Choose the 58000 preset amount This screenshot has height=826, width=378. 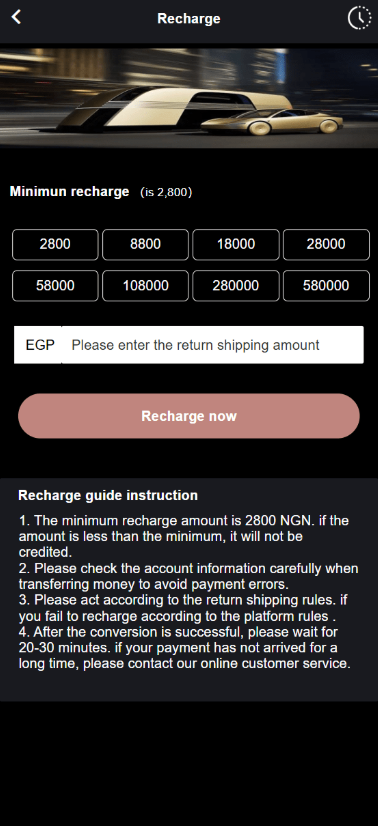coord(55,286)
